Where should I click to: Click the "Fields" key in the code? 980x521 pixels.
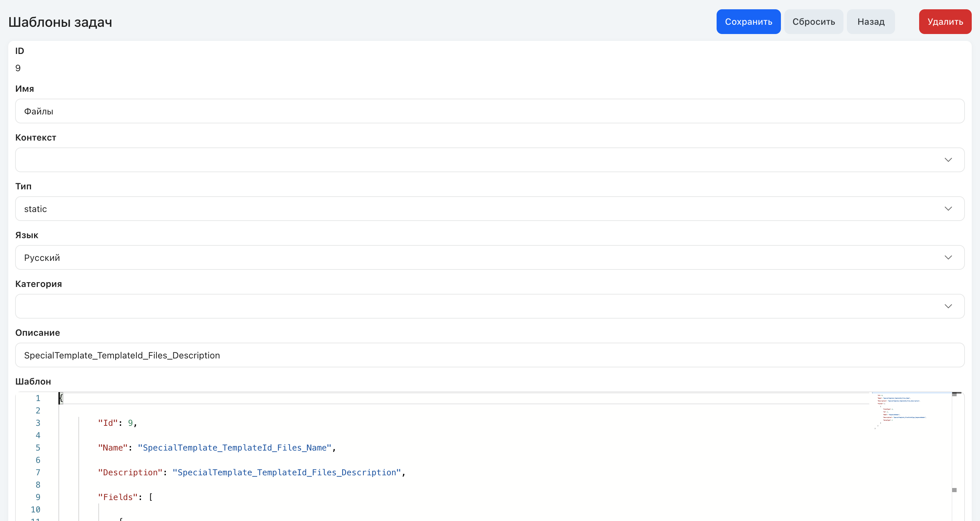(x=118, y=497)
